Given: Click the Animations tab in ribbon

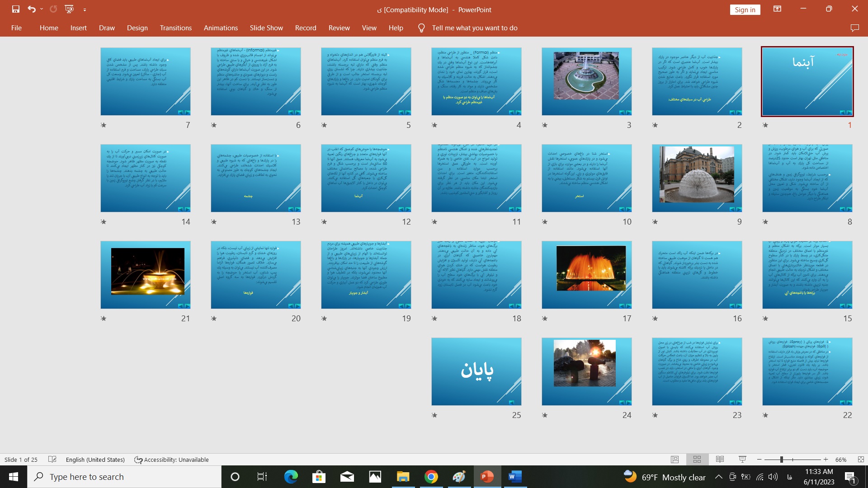Looking at the screenshot, I should 220,28.
